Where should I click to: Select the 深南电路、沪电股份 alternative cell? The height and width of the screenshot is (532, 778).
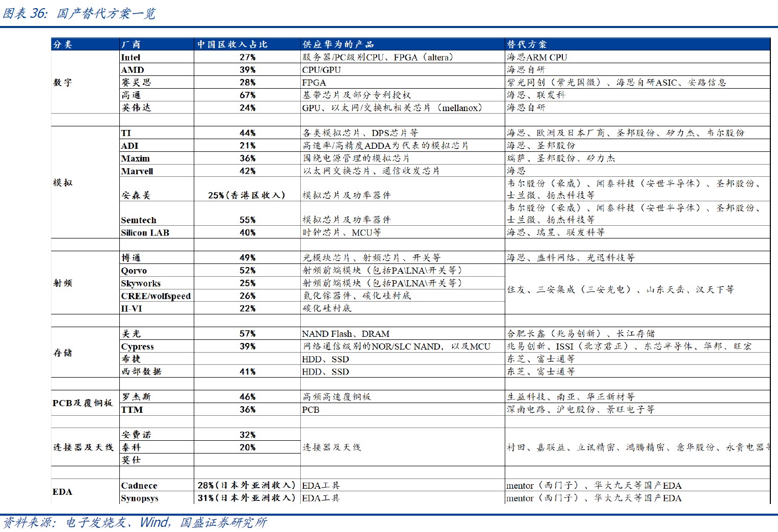point(637,409)
